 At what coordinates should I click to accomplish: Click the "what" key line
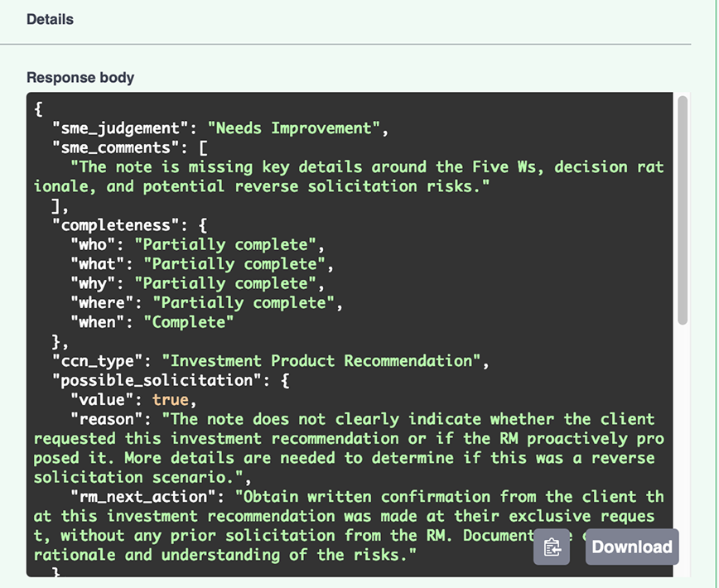click(x=202, y=264)
